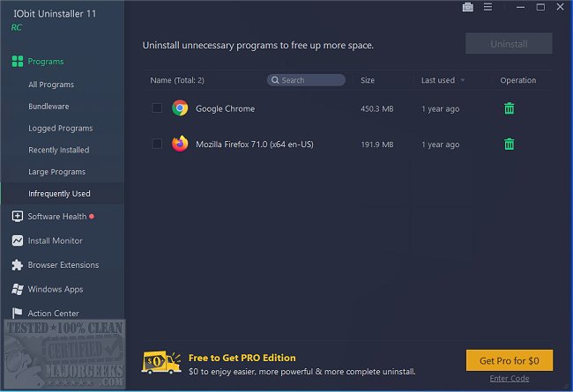Tick the Mozilla Firefox 71.0 checkbox
Image resolution: width=573 pixels, height=392 pixels.
point(157,144)
